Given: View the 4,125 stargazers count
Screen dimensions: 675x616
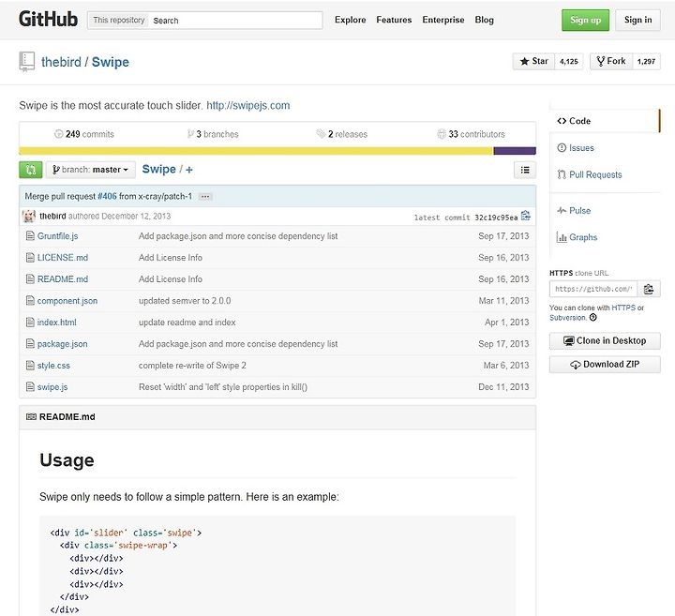Looking at the screenshot, I should point(569,61).
